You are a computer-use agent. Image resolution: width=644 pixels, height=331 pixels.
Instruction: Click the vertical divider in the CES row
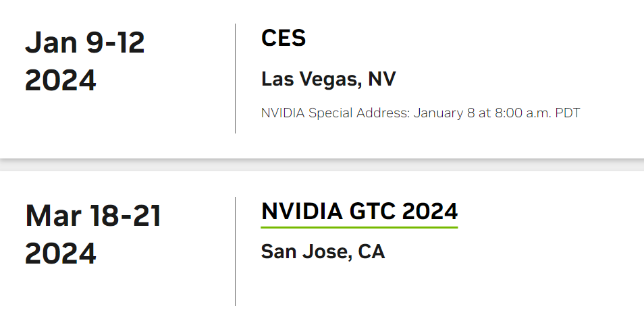pyautogui.click(x=235, y=78)
